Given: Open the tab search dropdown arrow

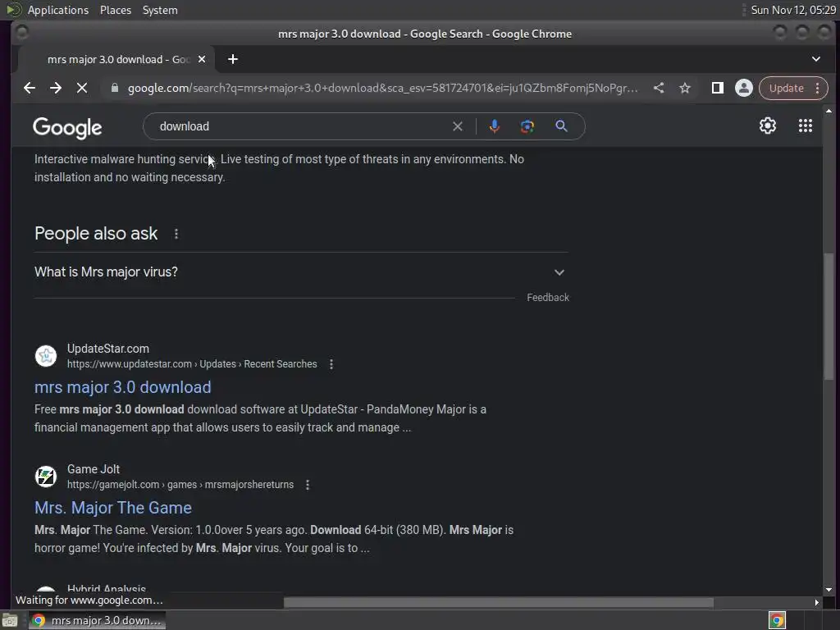Looking at the screenshot, I should click(x=816, y=59).
